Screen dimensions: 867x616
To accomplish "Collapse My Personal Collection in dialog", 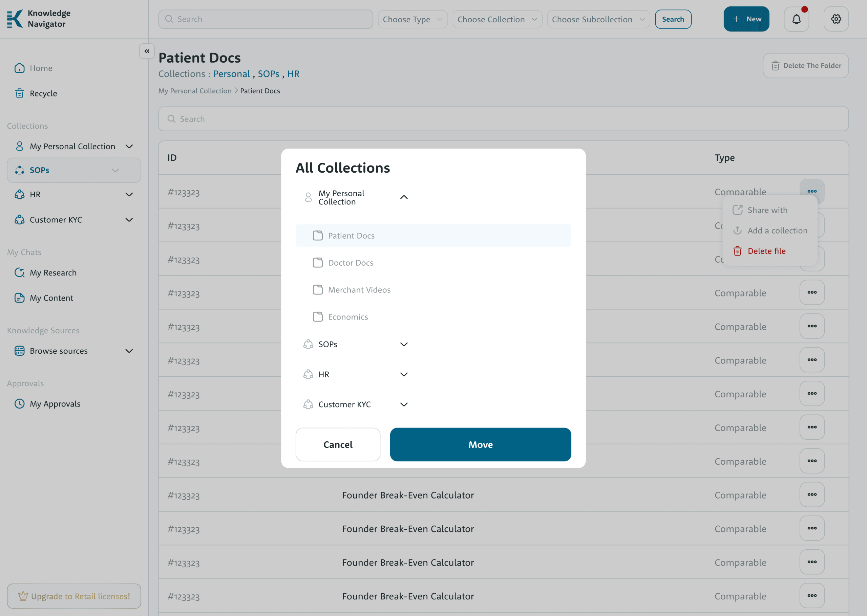I will click(404, 197).
